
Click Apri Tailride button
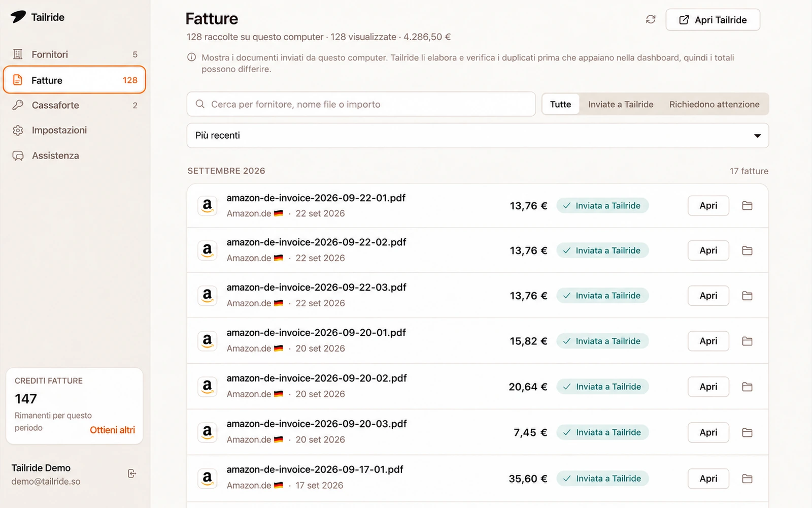(713, 20)
